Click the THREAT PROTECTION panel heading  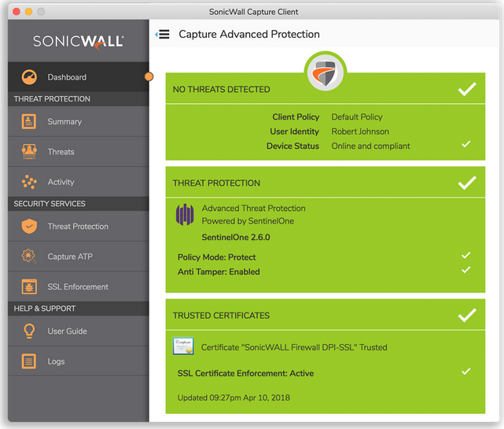pyautogui.click(x=216, y=183)
